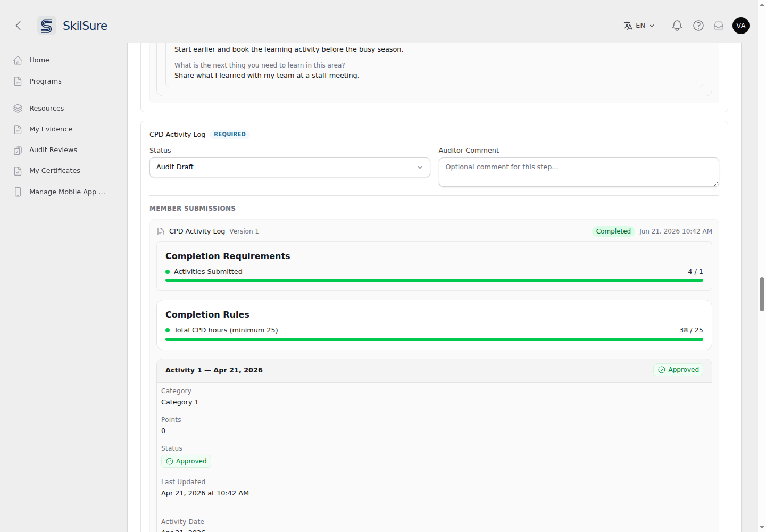Focus the Auditor Comment text box
This screenshot has width=766, height=532.
point(579,172)
